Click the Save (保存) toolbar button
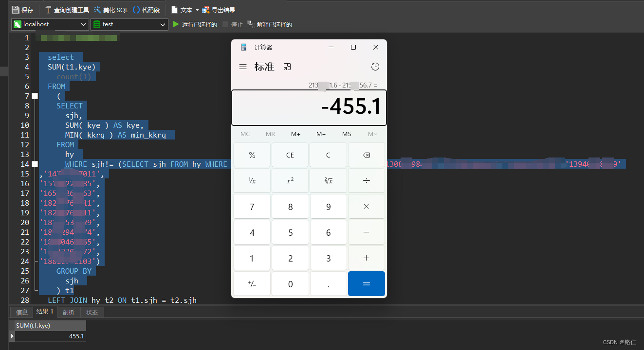This screenshot has width=644, height=350. pos(22,10)
